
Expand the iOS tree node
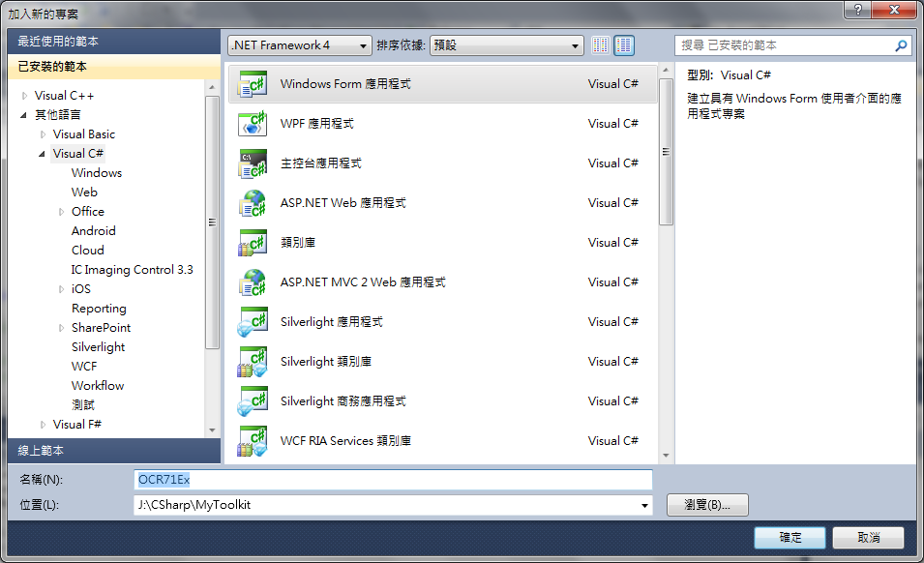(x=61, y=289)
